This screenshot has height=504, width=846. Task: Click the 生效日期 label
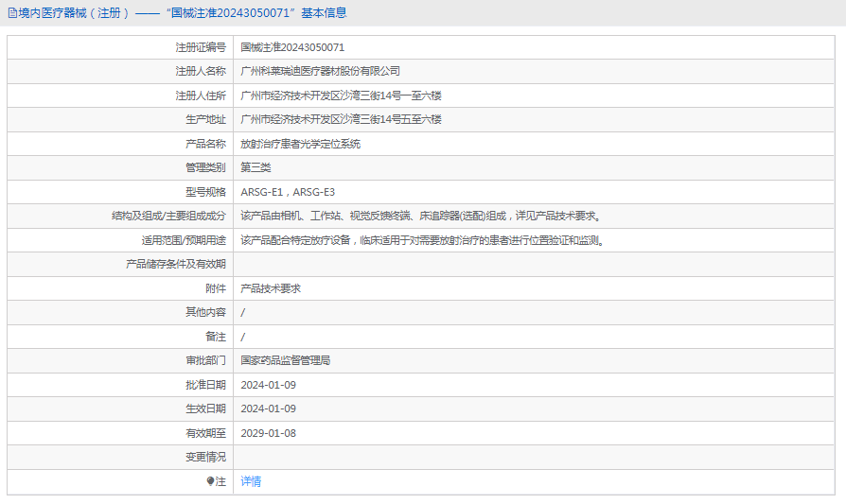205,408
